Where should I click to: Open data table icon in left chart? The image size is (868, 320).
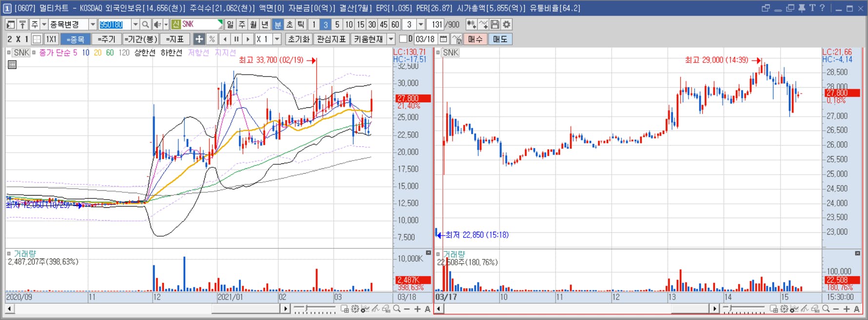click(12, 64)
